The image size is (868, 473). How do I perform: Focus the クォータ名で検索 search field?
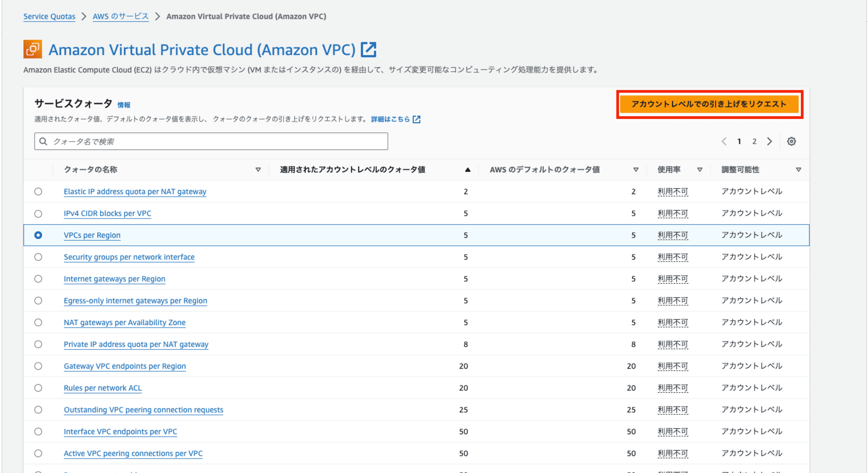[x=211, y=141]
